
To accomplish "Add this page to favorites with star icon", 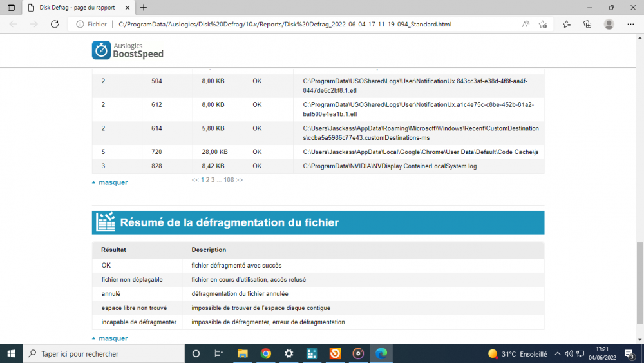I will (x=543, y=24).
